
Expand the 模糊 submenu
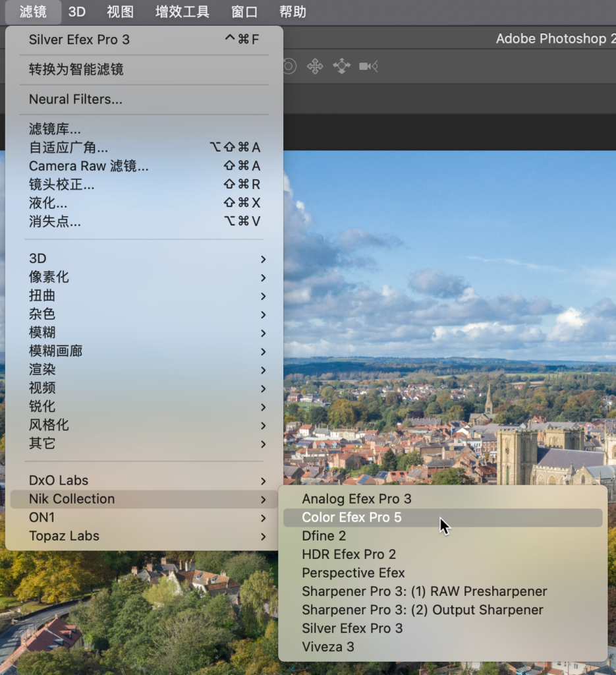click(144, 332)
